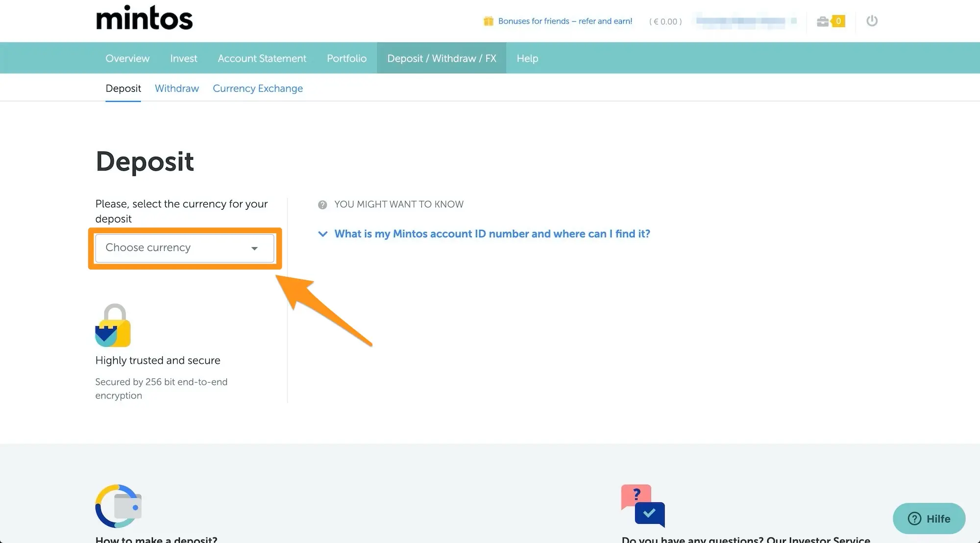Switch to the Withdraw sub-tab
The width and height of the screenshot is (980, 543).
(x=177, y=89)
